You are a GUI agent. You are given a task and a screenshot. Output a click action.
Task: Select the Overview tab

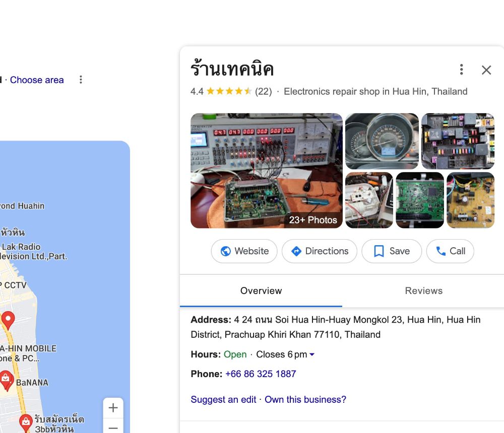tap(261, 291)
